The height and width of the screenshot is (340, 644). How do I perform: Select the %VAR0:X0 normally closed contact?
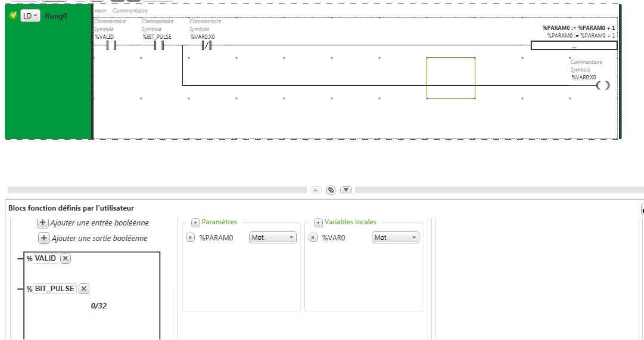tap(206, 45)
